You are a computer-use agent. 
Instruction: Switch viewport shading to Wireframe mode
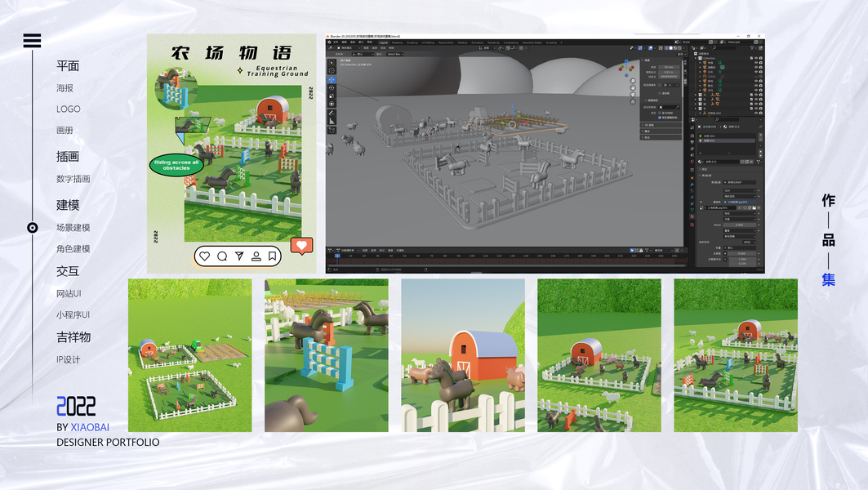click(x=666, y=48)
